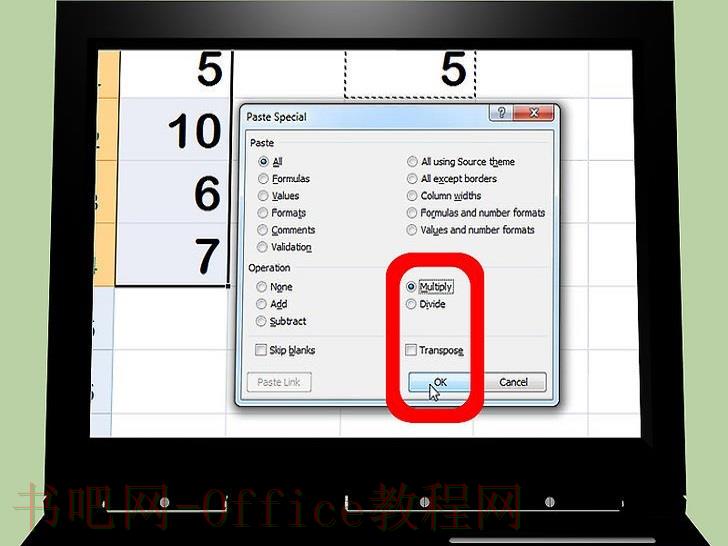The width and height of the screenshot is (728, 546).
Task: Choose the Column widths option
Action: pos(412,196)
